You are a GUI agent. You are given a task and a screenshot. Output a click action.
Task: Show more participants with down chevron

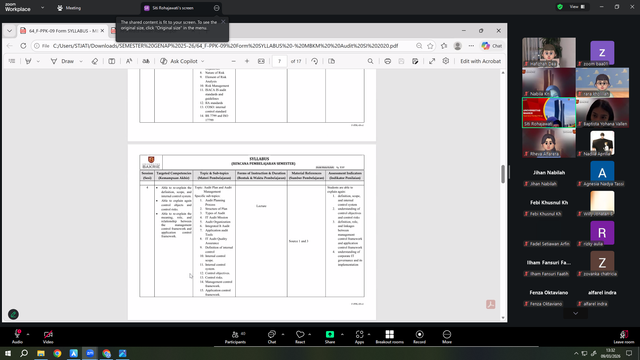tap(576, 313)
